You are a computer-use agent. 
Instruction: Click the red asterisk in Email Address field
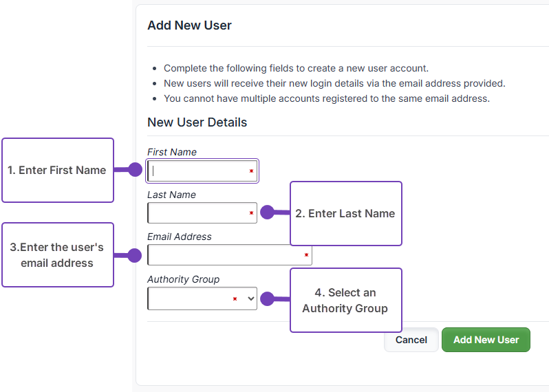pyautogui.click(x=306, y=256)
